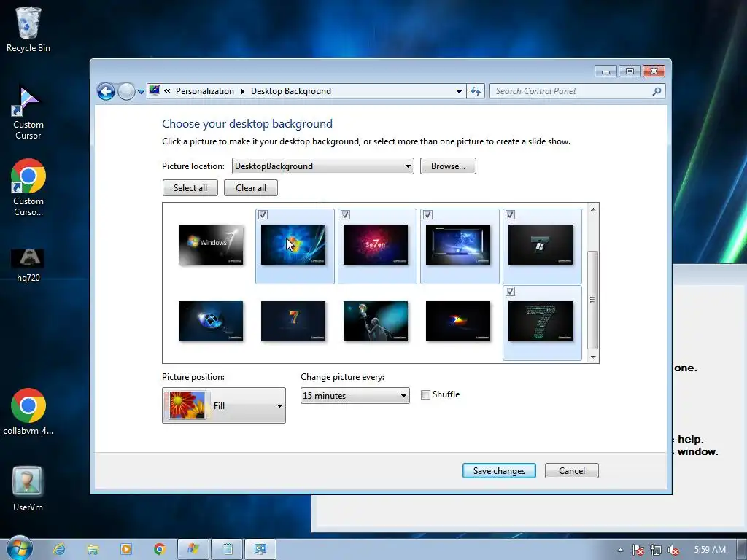Launch Google Chrome from the taskbar
747x560 pixels.
pyautogui.click(x=160, y=549)
